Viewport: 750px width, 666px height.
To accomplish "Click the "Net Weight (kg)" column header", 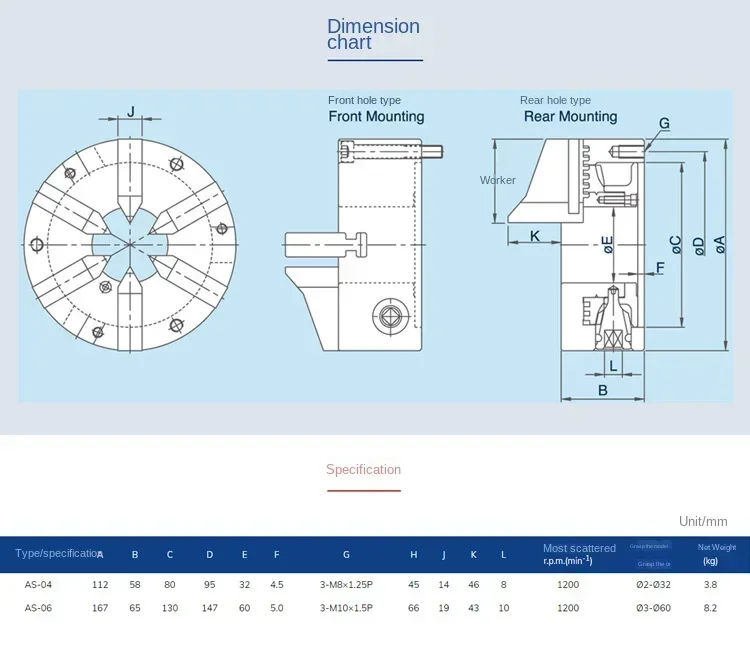I will point(716,554).
